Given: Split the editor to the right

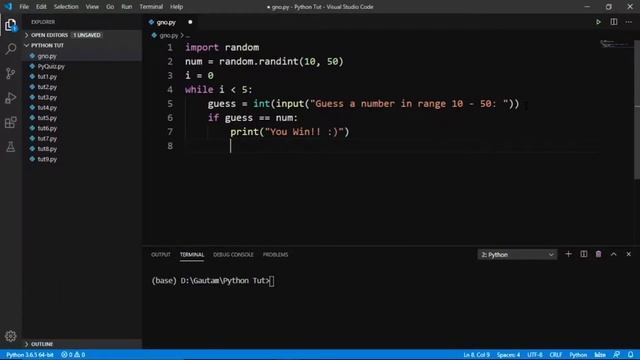Looking at the screenshot, I should tap(613, 22).
